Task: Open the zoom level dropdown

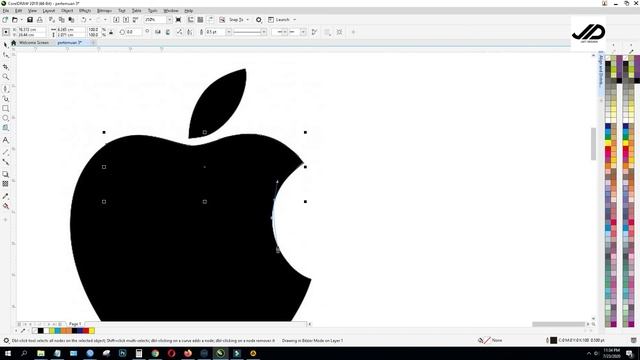Action: (x=169, y=20)
